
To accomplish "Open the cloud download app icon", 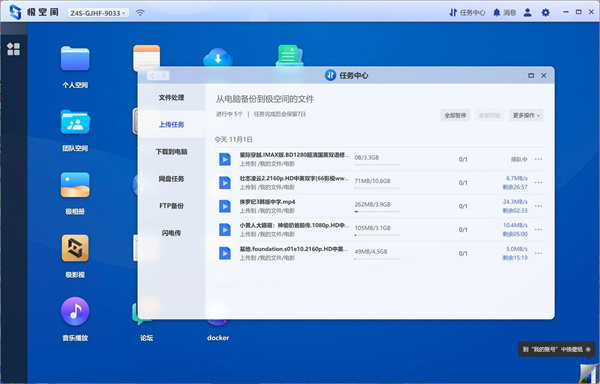I will click(218, 57).
